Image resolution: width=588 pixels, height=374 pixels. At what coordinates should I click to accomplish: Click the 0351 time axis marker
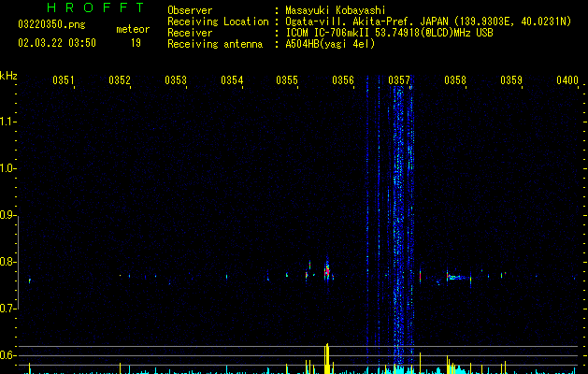(x=63, y=79)
